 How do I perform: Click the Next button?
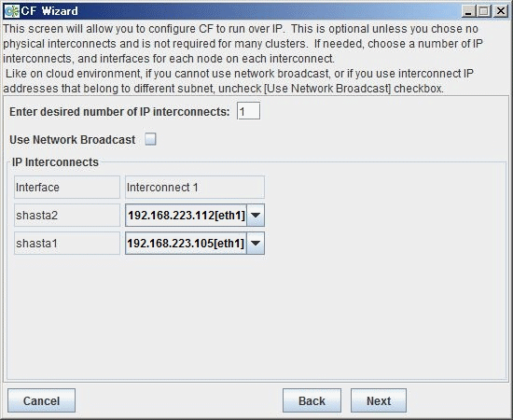(379, 400)
